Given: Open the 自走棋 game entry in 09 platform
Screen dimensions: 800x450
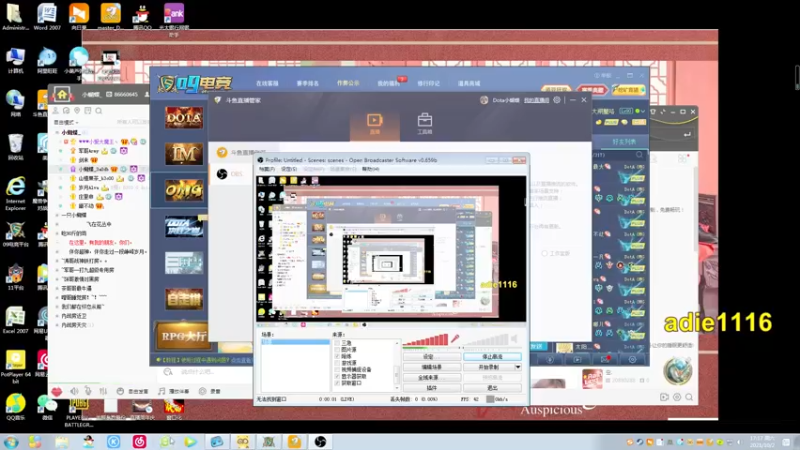Looking at the screenshot, I should (184, 299).
